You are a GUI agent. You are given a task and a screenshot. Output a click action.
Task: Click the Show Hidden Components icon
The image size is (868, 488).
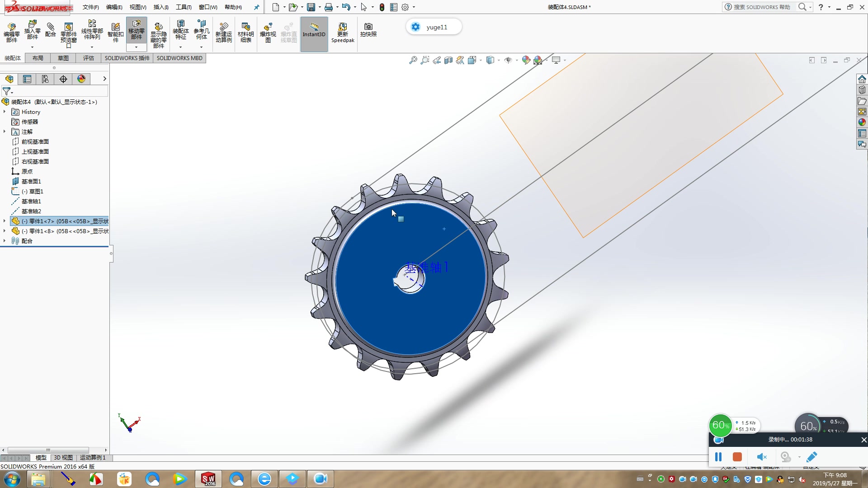158,34
